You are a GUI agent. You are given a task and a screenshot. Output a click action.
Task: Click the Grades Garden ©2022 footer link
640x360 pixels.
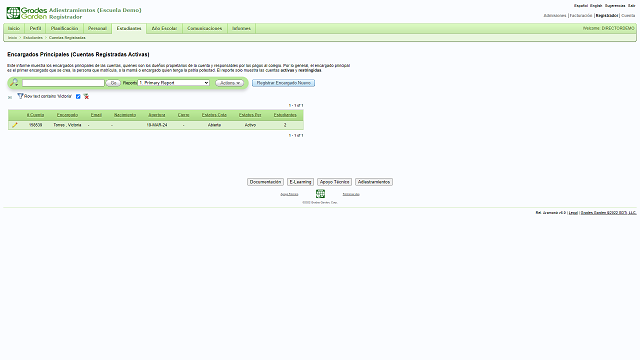click(x=608, y=213)
